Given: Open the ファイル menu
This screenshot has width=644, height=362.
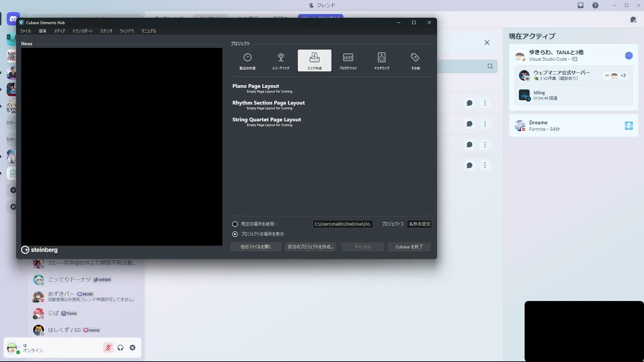Looking at the screenshot, I should 25,31.
